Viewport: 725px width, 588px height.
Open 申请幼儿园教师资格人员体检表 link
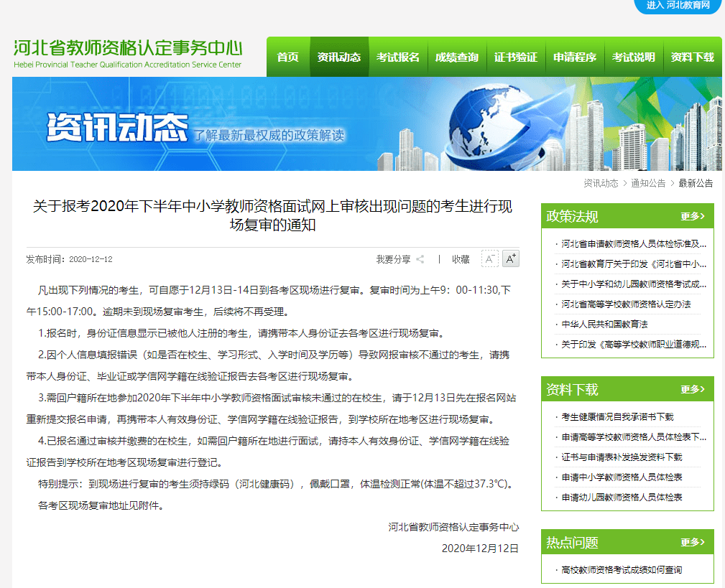pos(622,498)
